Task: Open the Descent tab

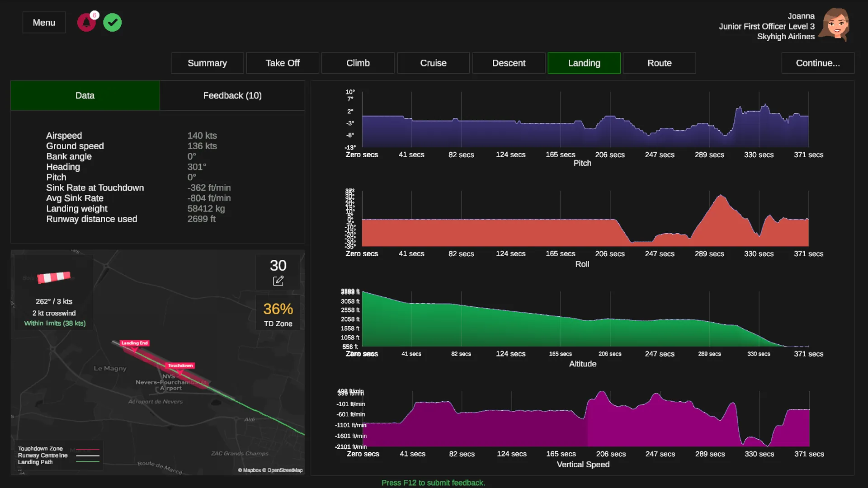Action: click(509, 63)
